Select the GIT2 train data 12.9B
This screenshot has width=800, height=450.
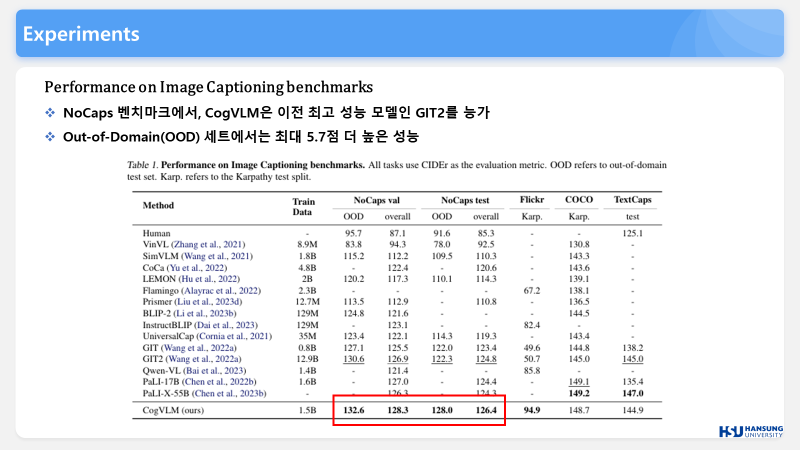click(x=307, y=359)
